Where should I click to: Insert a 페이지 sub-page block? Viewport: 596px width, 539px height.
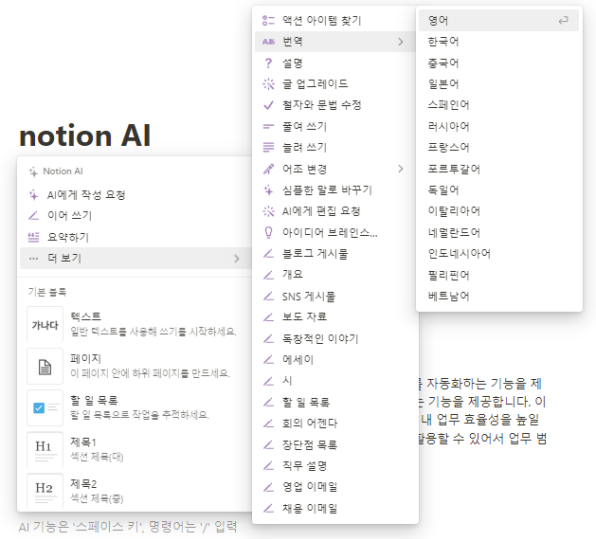point(135,366)
